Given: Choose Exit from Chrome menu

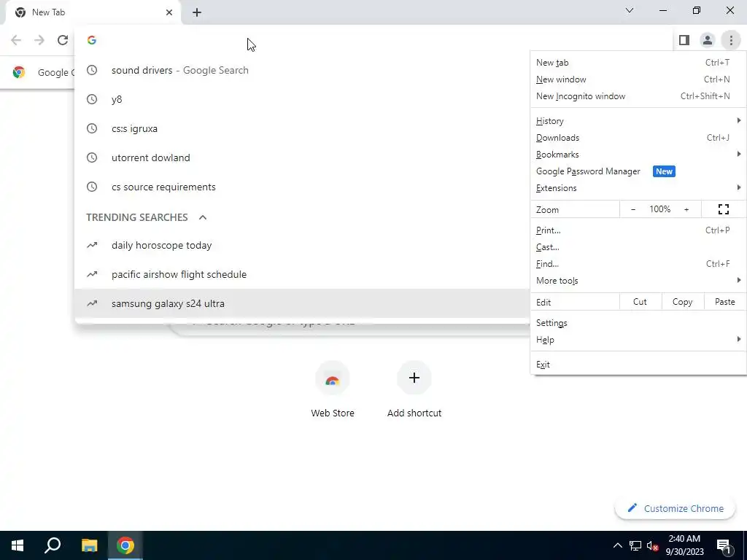Looking at the screenshot, I should pos(638,365).
